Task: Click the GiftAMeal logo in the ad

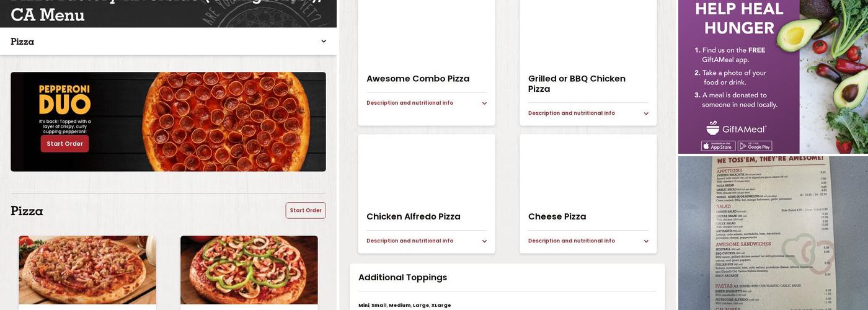Action: pyautogui.click(x=737, y=128)
